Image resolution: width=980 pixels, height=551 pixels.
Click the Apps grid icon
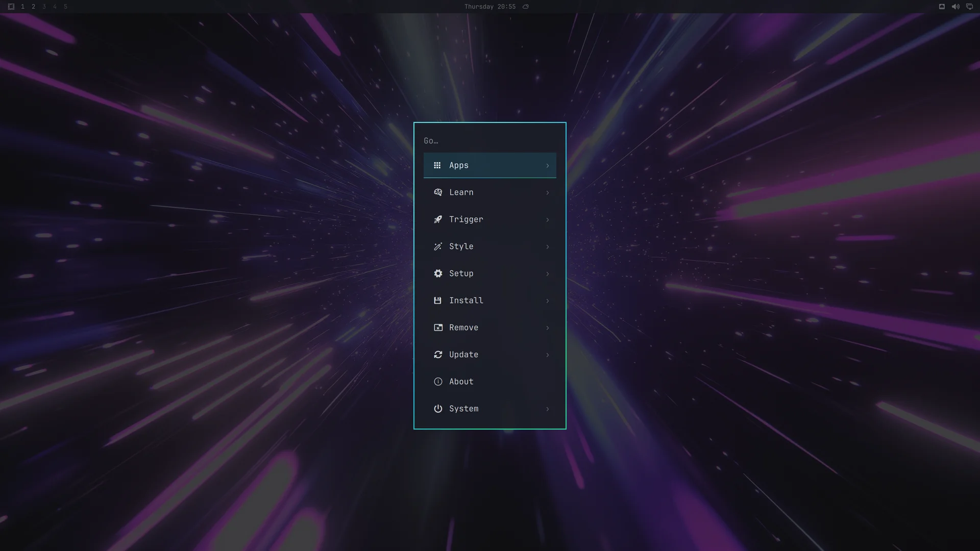point(437,165)
